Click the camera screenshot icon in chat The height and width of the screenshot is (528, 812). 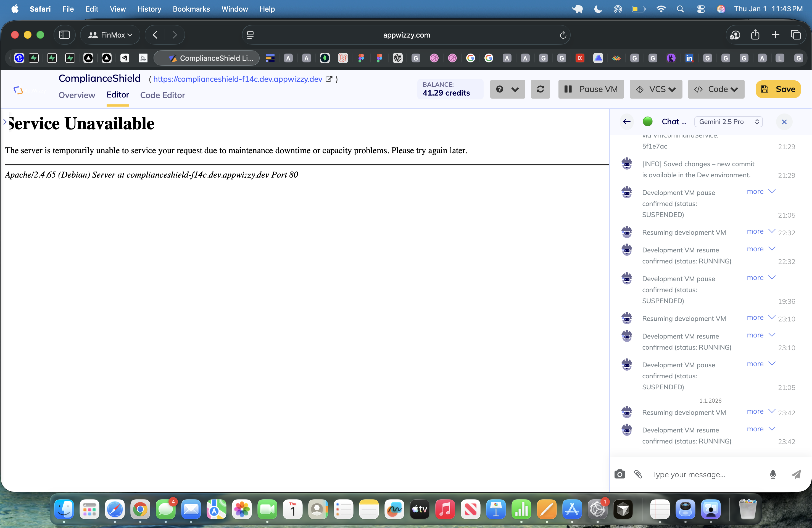tap(619, 474)
